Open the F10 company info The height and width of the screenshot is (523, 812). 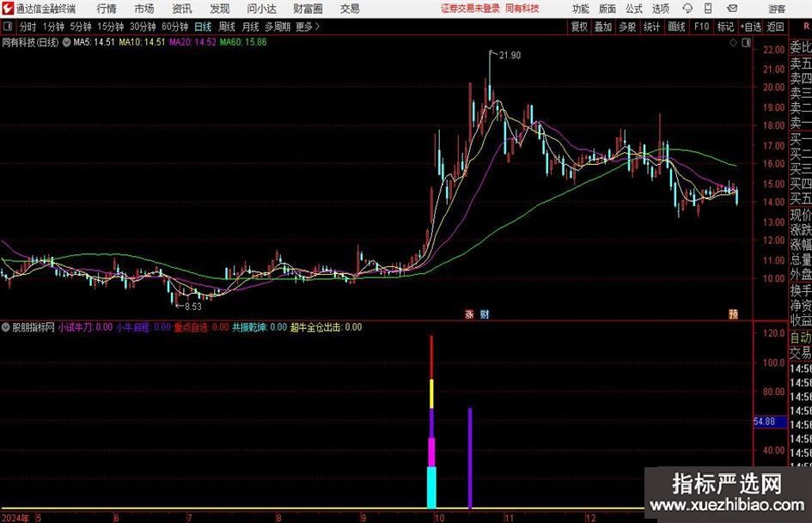702,27
